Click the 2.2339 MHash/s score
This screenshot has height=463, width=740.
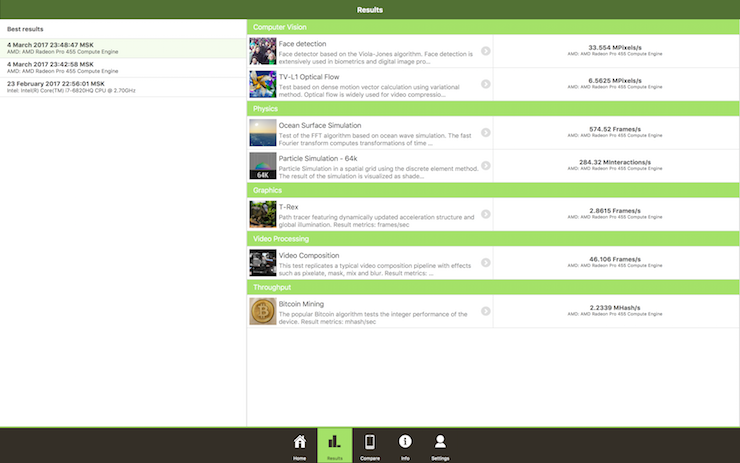[x=615, y=308]
